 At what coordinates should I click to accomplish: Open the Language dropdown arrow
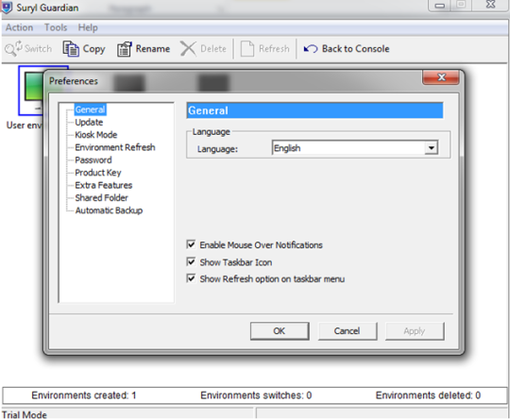click(x=432, y=148)
